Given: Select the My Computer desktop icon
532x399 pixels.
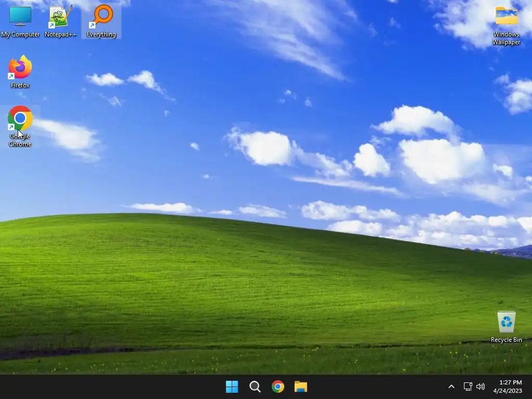Looking at the screenshot, I should click(x=20, y=21).
